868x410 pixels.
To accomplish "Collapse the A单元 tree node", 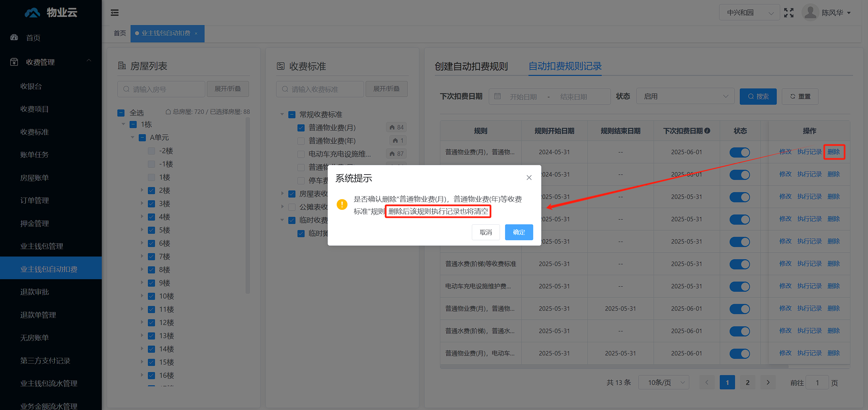I will pyautogui.click(x=133, y=138).
